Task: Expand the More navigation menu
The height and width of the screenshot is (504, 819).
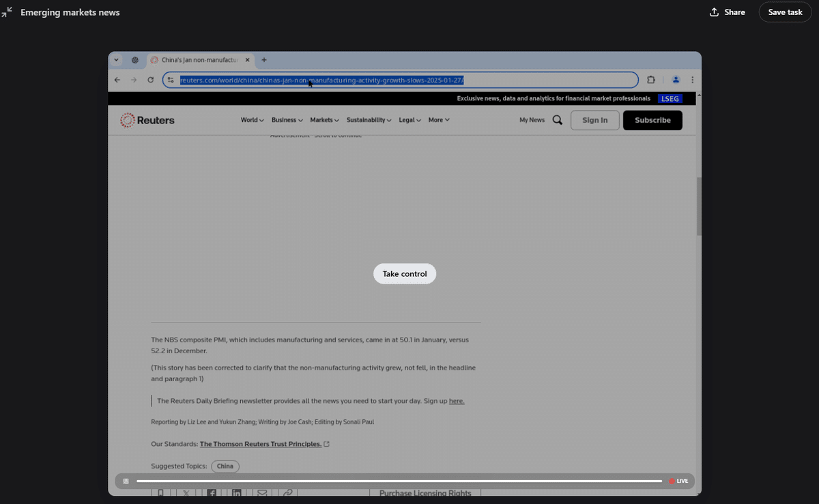Action: click(x=439, y=120)
